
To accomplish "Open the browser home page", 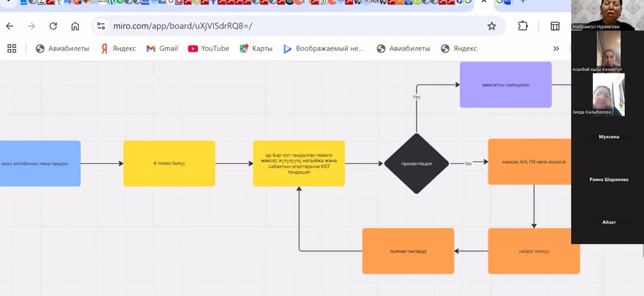I will point(75,26).
